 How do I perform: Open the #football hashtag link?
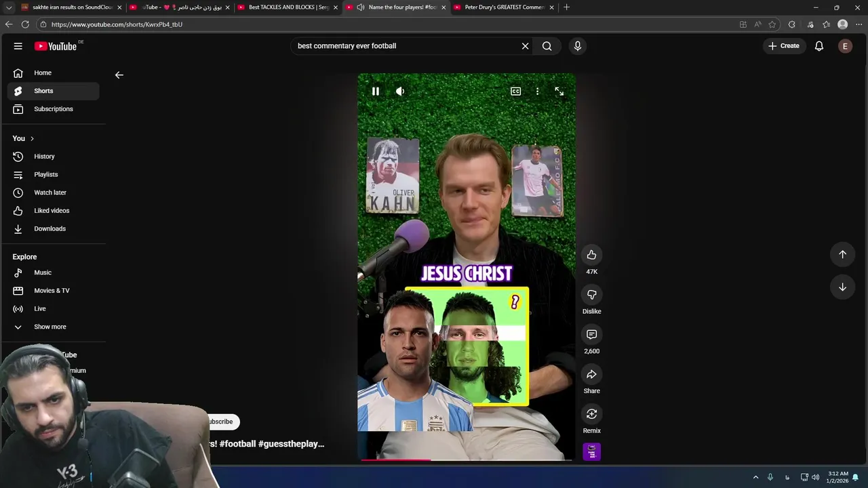pyautogui.click(x=237, y=444)
